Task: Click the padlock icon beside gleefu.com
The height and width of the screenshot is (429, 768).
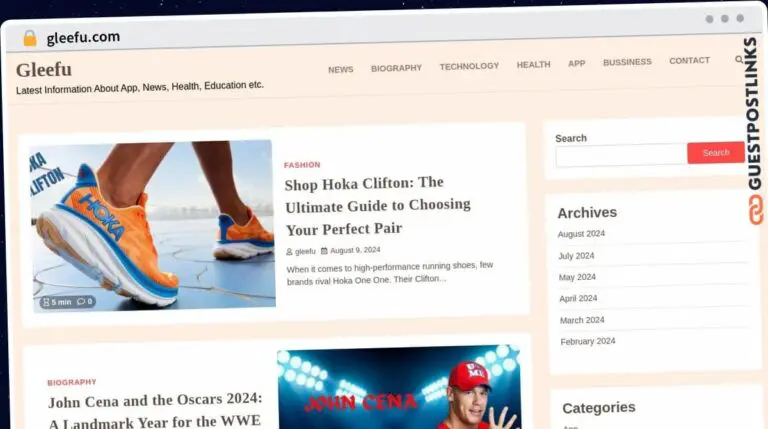Action: coord(30,38)
